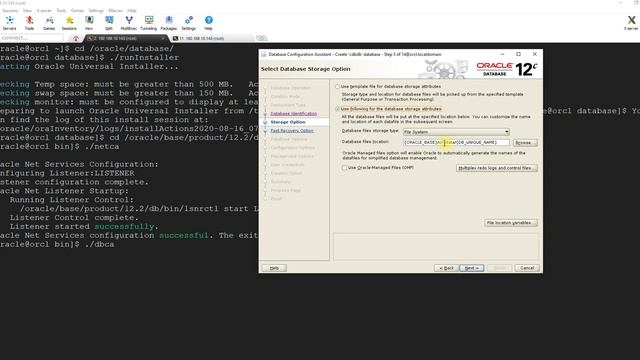This screenshot has width=640, height=360.
Task: Open the Help menu in menu bar
Action: coord(132,11)
